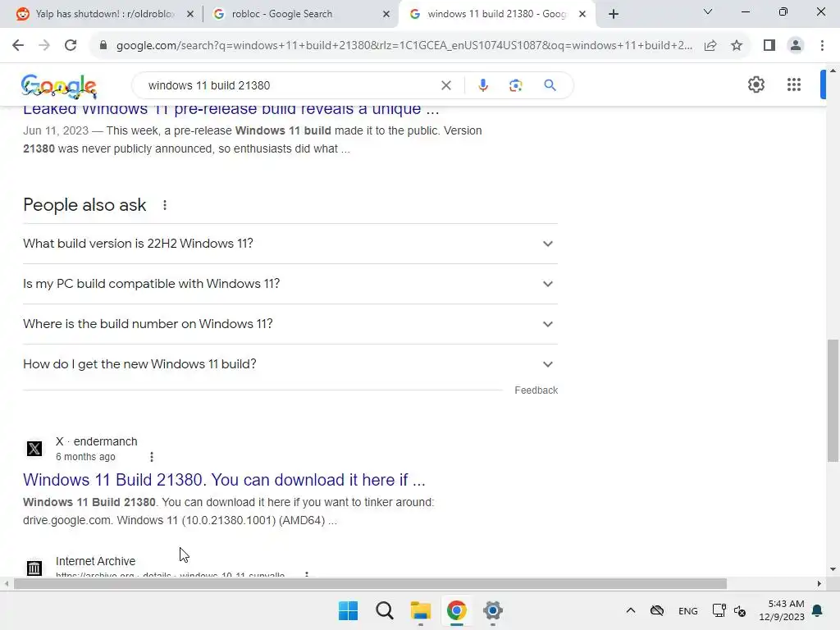The width and height of the screenshot is (840, 630).
Task: Close the windows 11 build tab
Action: [x=582, y=15]
